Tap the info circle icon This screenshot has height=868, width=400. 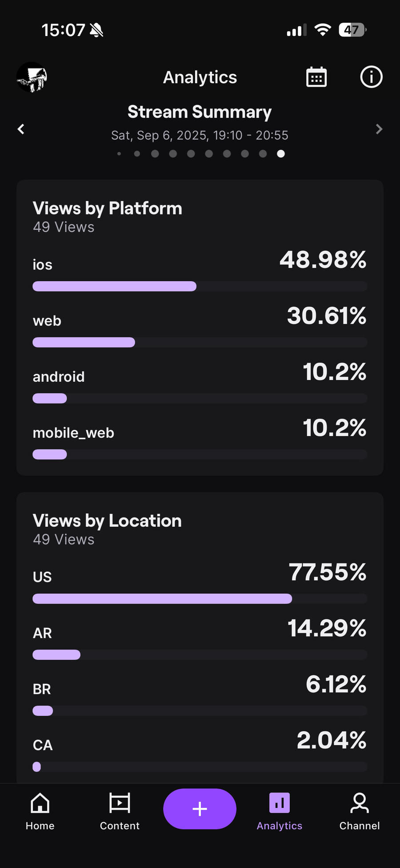(371, 77)
